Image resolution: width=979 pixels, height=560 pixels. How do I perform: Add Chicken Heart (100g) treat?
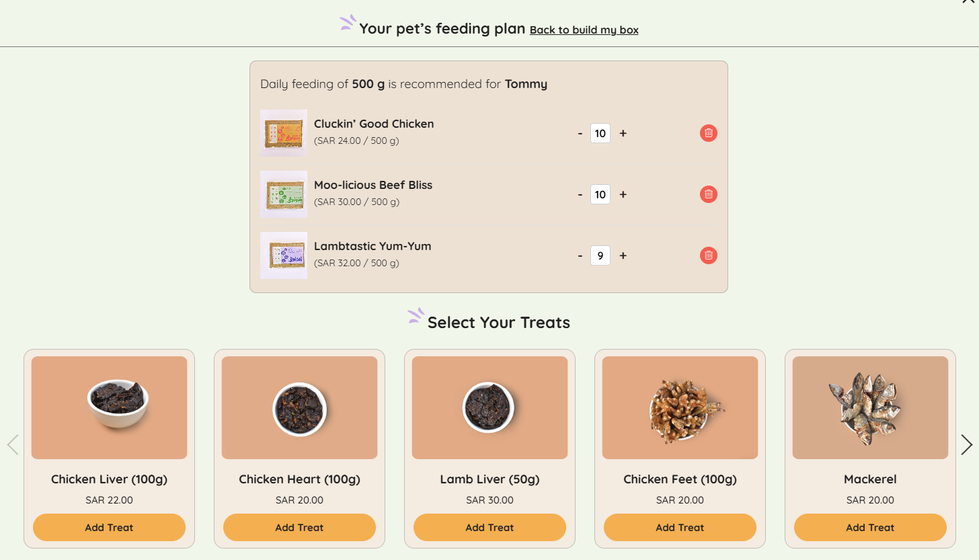pyautogui.click(x=299, y=528)
